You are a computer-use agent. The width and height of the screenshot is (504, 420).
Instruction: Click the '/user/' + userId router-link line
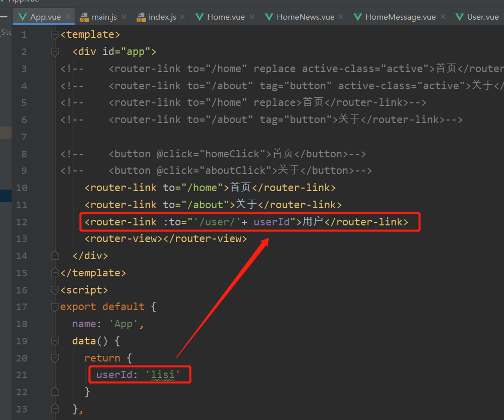pos(246,221)
